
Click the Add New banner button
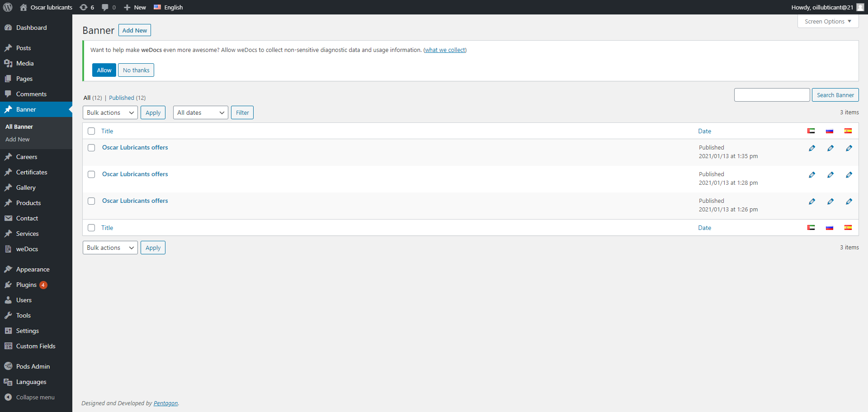coord(135,30)
